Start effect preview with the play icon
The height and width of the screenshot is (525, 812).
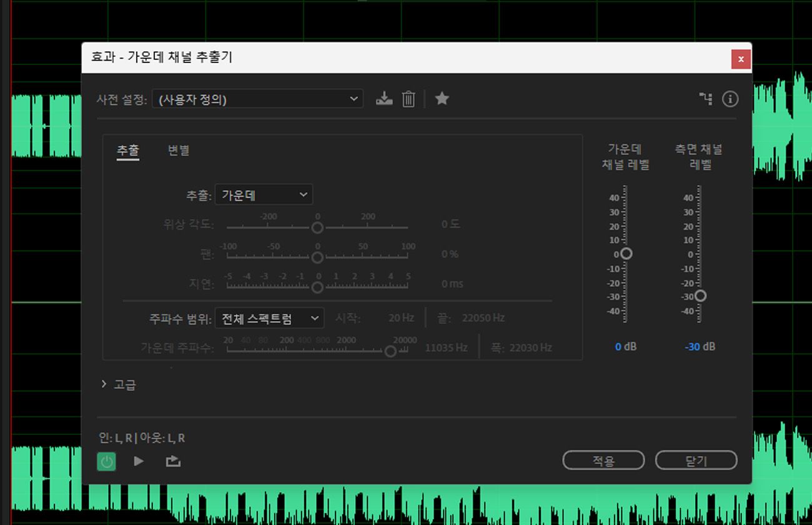coord(139,461)
